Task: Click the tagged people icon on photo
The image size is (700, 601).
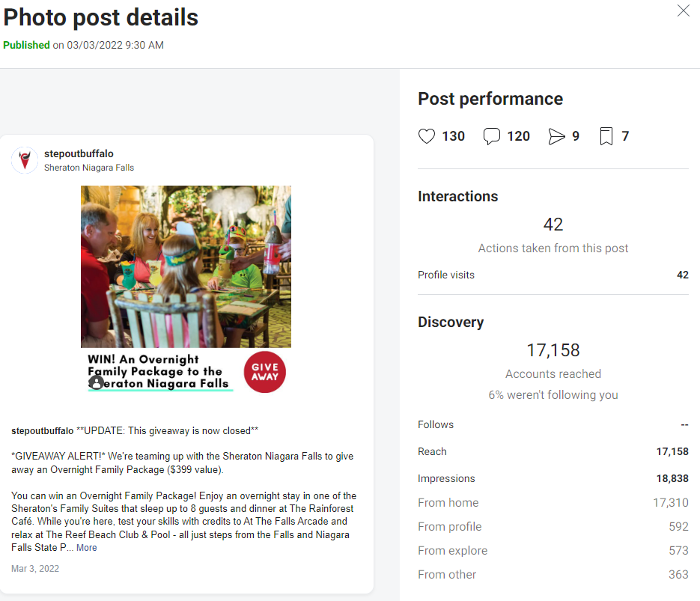Action: coord(96,382)
